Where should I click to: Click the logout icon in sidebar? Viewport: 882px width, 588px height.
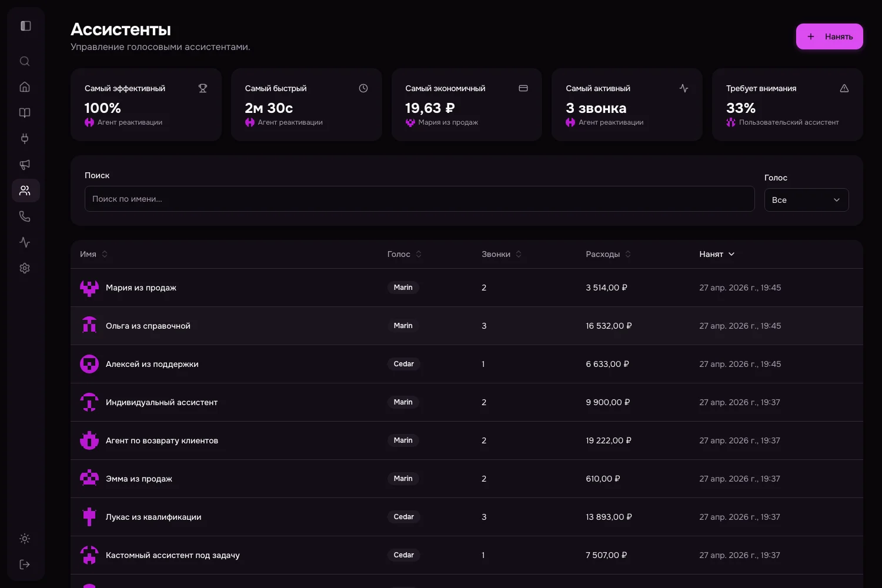pos(25,564)
